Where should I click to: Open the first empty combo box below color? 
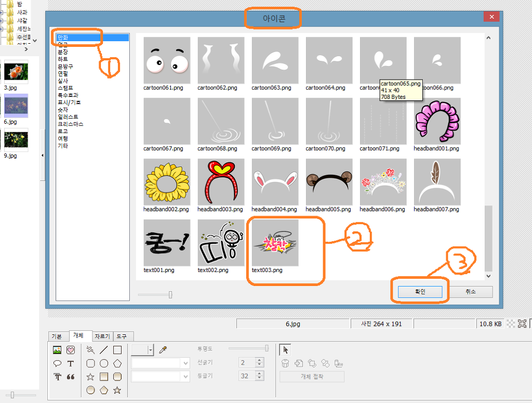pos(161,363)
